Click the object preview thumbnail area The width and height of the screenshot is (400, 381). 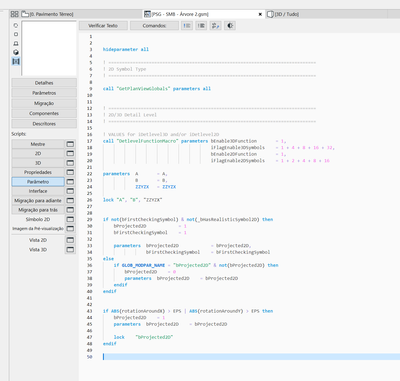(49, 48)
